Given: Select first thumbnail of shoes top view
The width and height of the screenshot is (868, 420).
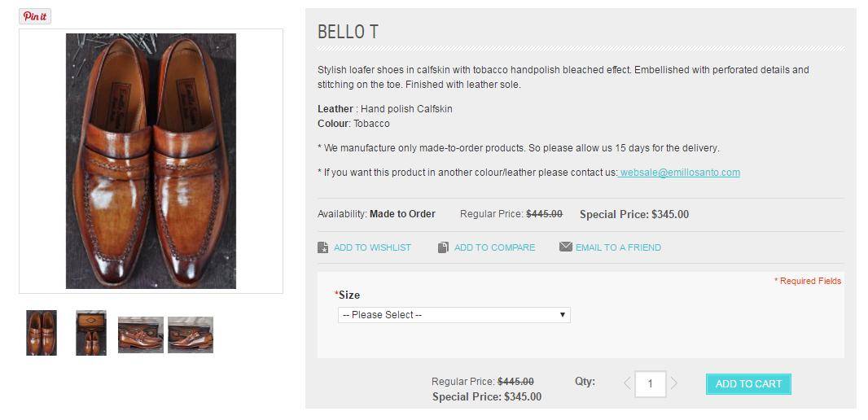Looking at the screenshot, I should click(x=42, y=333).
